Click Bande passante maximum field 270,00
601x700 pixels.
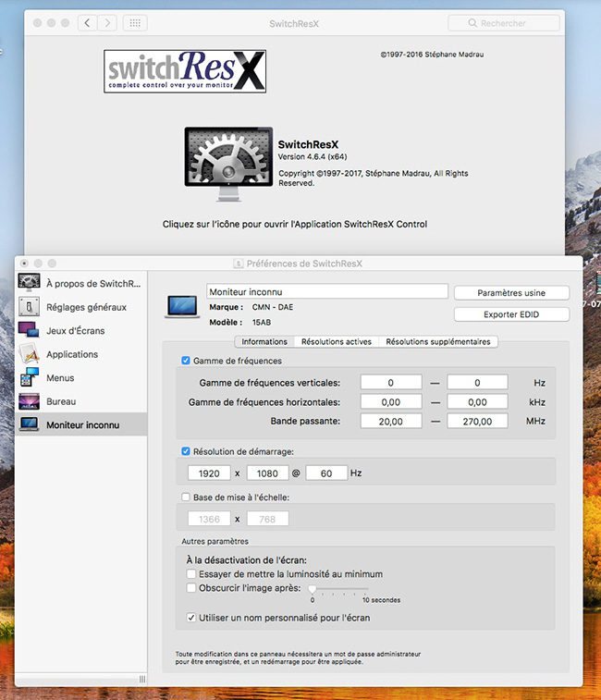coord(477,422)
